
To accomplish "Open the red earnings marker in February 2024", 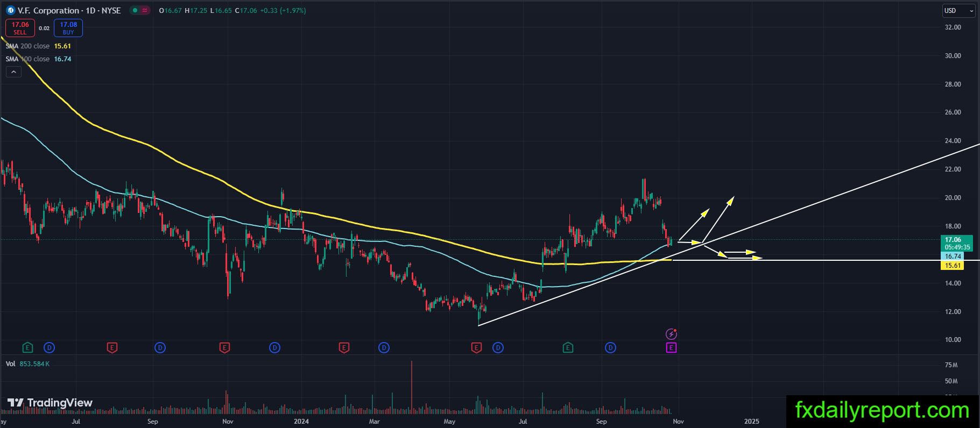I will pos(344,348).
